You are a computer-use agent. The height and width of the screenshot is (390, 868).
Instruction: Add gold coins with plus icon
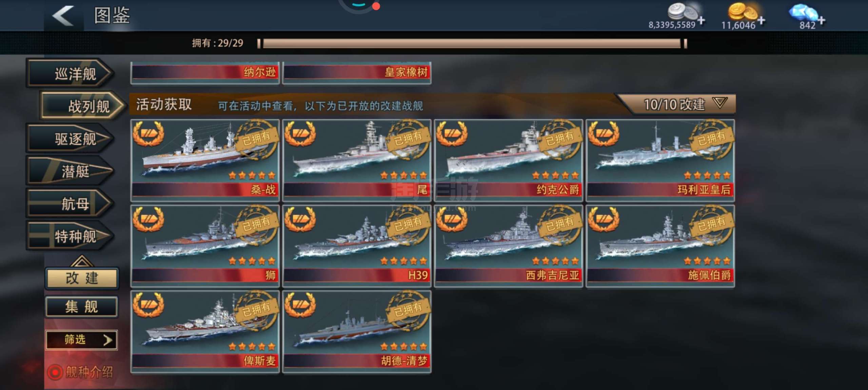coord(761,21)
